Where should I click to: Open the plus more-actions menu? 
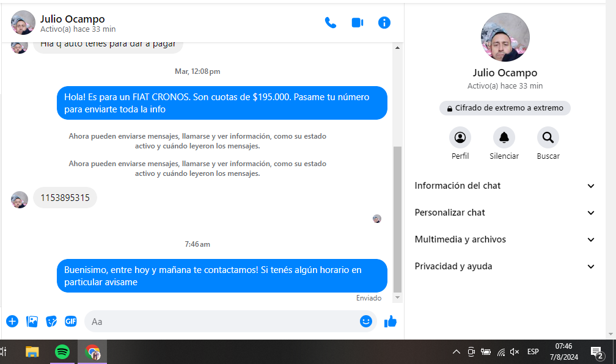tap(12, 321)
